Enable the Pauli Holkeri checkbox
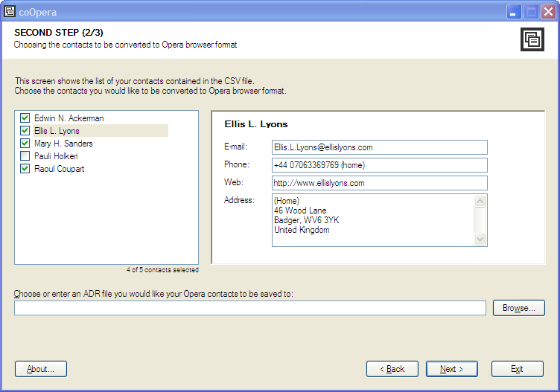This screenshot has height=392, width=560. [x=25, y=156]
